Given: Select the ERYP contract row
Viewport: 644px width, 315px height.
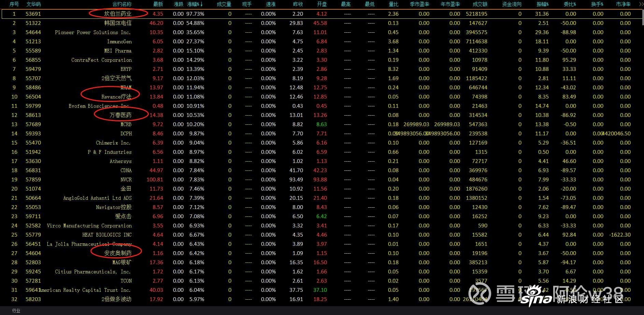Looking at the screenshot, I should tap(322, 69).
